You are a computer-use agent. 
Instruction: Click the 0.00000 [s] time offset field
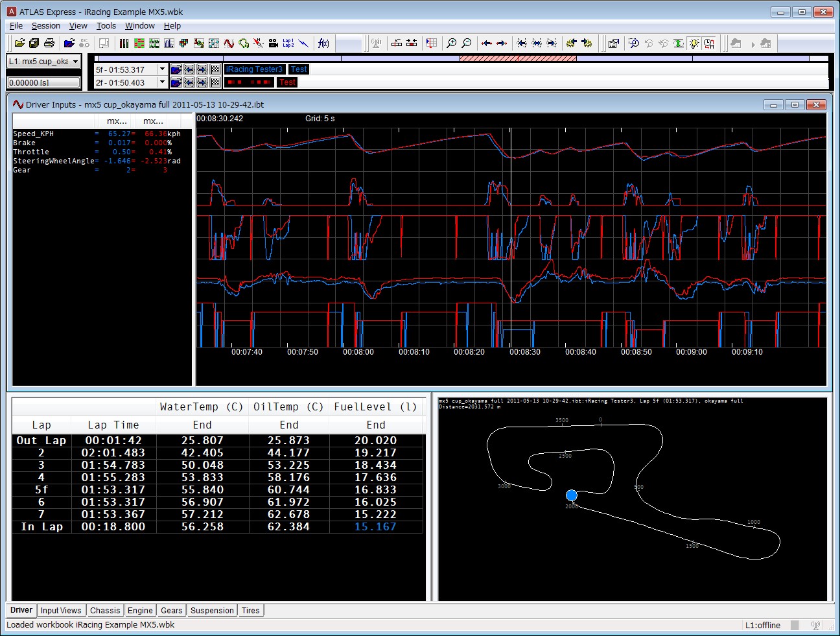click(x=44, y=82)
